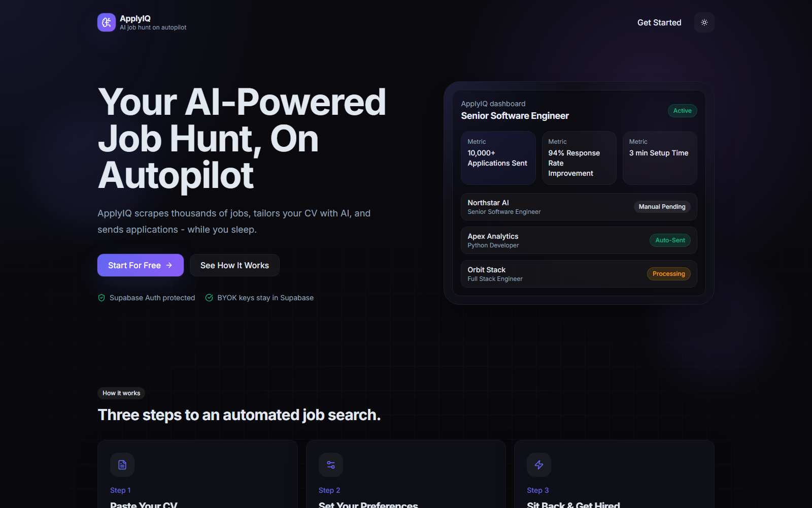The width and height of the screenshot is (812, 508).
Task: Click the 10,000+ Applications Sent metric card
Action: point(498,158)
